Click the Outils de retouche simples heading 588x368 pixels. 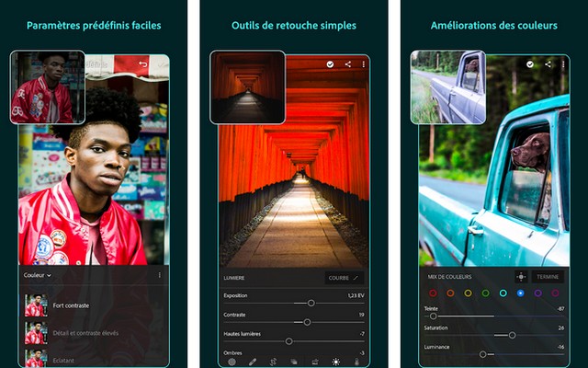click(294, 26)
